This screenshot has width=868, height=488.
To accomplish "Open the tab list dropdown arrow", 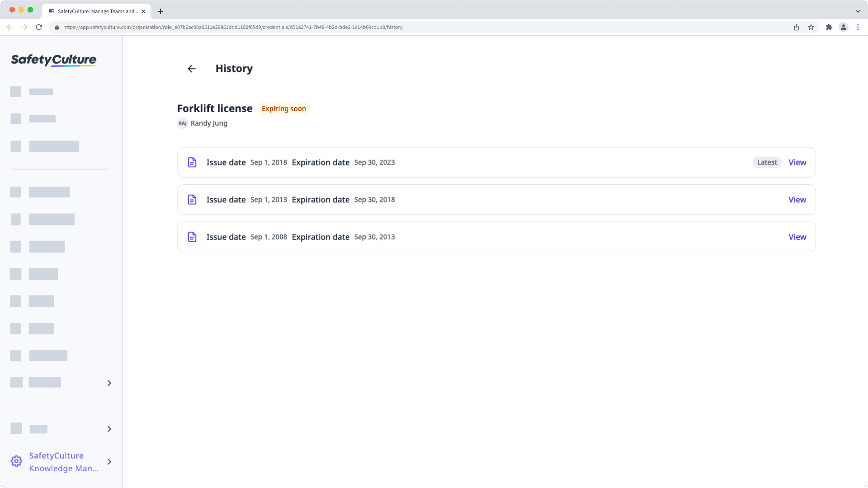I will pos(858,11).
